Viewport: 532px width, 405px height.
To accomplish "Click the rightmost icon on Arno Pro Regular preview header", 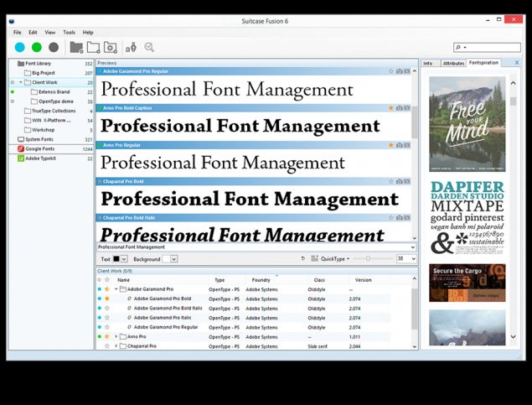I will [x=407, y=145].
